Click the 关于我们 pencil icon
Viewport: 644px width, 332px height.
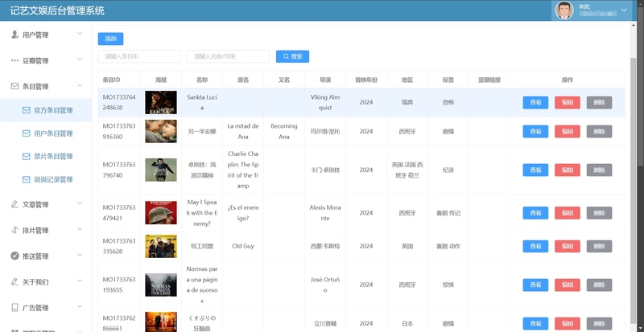[x=14, y=281]
